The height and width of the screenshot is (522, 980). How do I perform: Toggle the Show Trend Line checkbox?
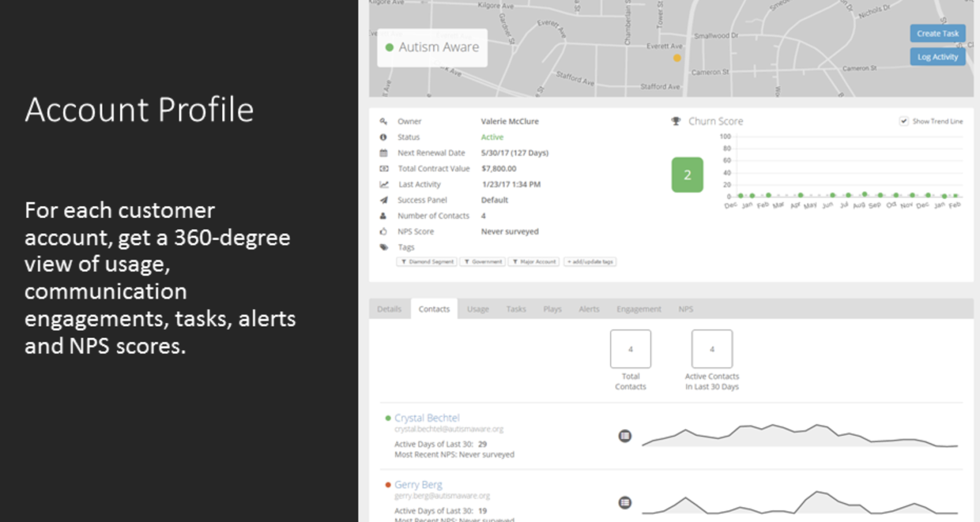[x=903, y=121]
